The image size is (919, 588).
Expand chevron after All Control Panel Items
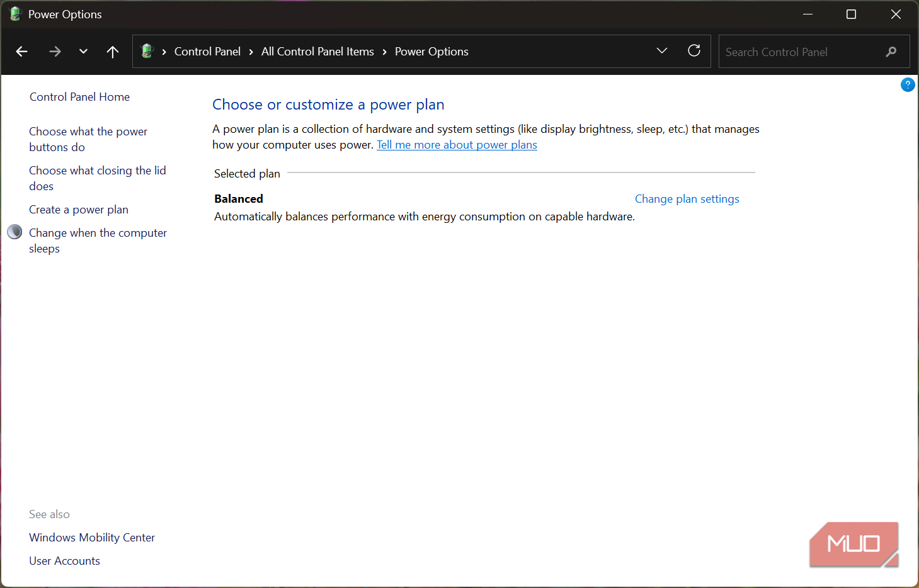coord(385,52)
